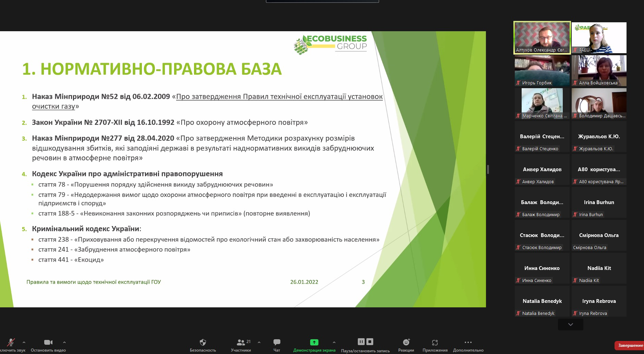Unmute the microphone in the toolbar

(x=11, y=342)
